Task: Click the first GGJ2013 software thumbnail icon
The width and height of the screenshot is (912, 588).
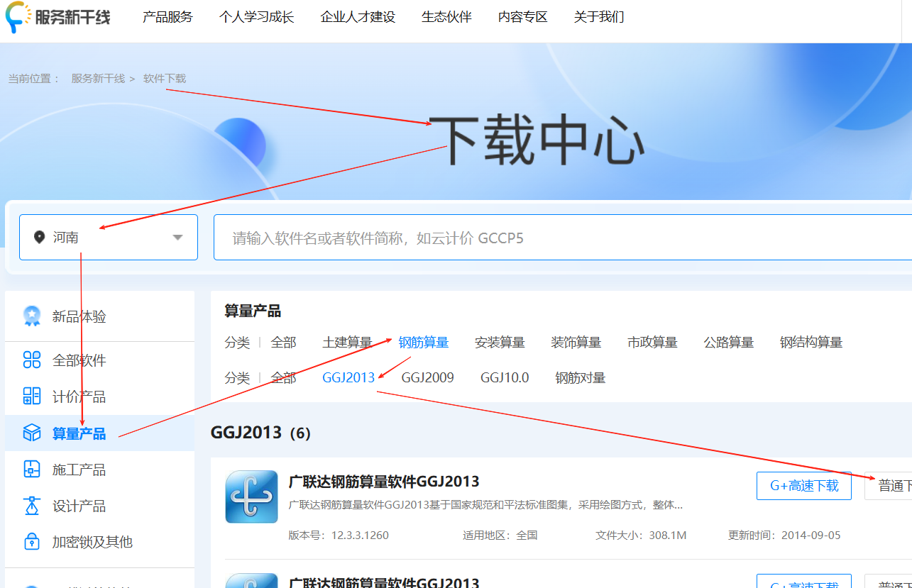Action: coord(252,497)
